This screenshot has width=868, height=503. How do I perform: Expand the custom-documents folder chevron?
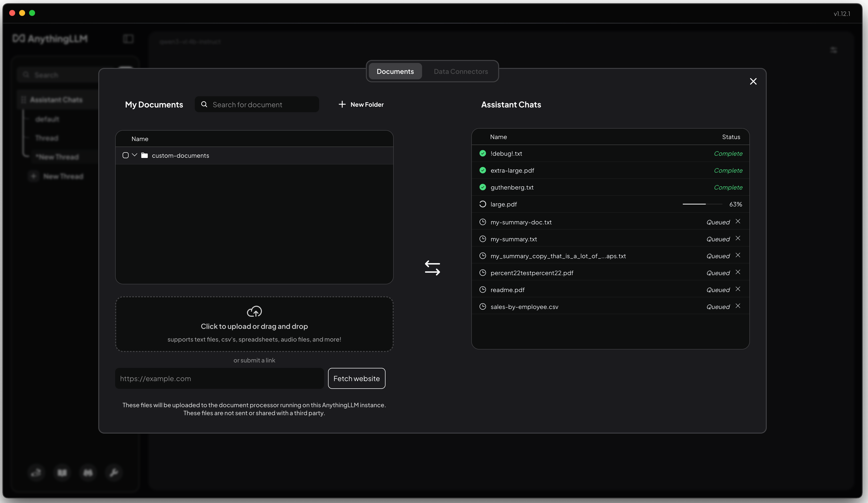click(x=135, y=155)
